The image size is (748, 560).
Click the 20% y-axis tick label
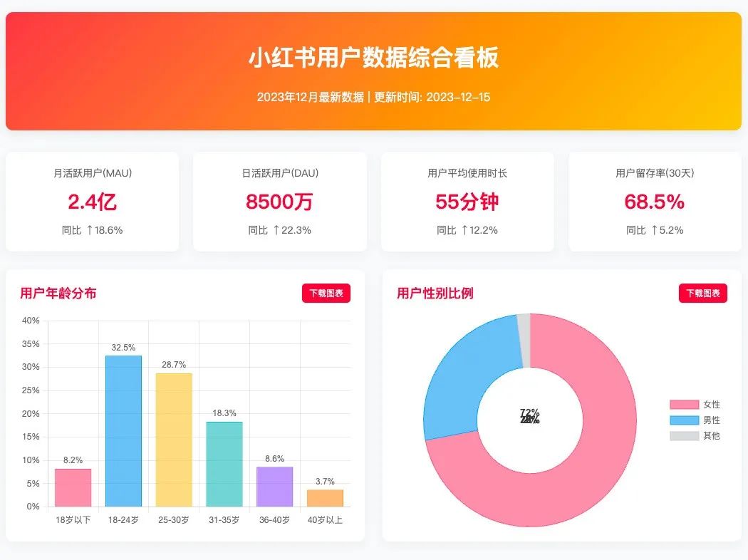coord(31,413)
